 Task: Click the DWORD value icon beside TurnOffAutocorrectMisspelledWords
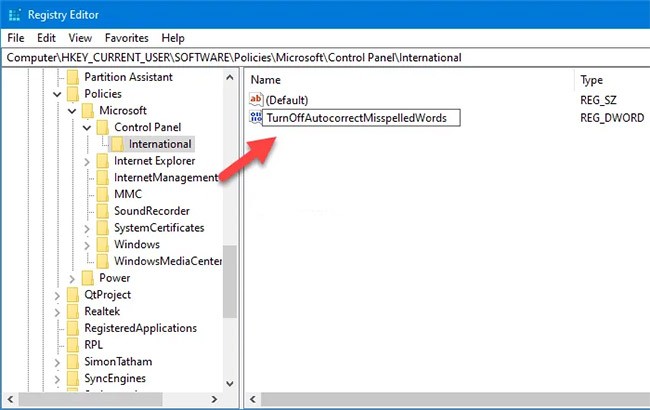(x=255, y=118)
